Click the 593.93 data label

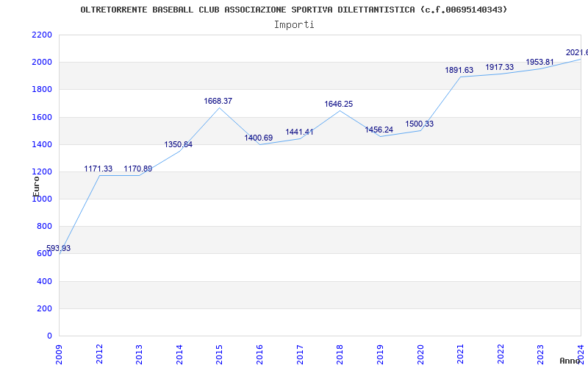[59, 248]
